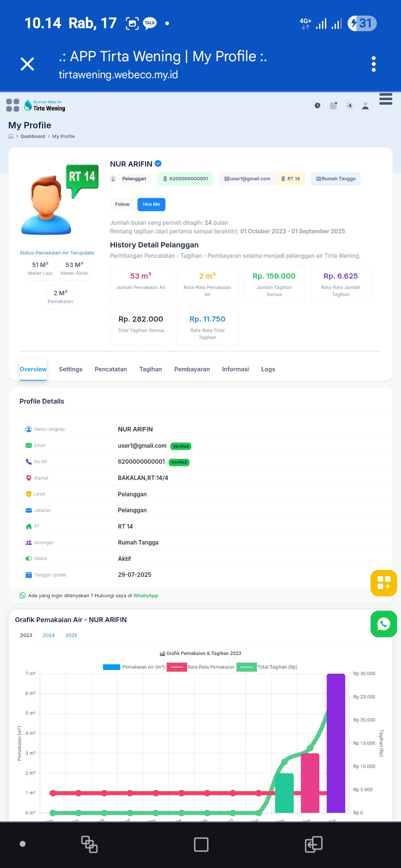Open the user account avatar icon
The width and height of the screenshot is (401, 868).
point(365,106)
